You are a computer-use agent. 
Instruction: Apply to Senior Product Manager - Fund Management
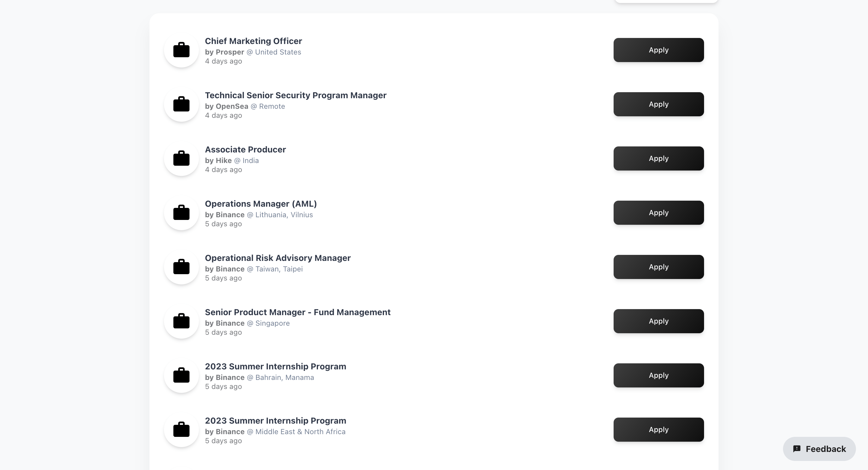coord(659,321)
